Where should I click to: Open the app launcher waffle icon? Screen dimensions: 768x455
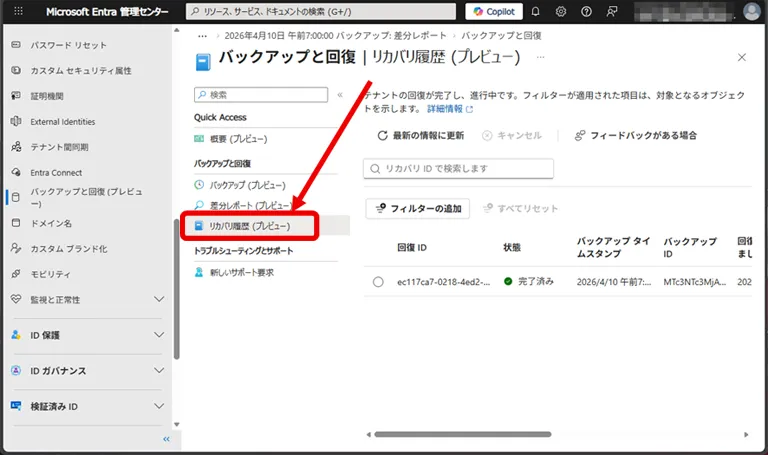point(18,11)
